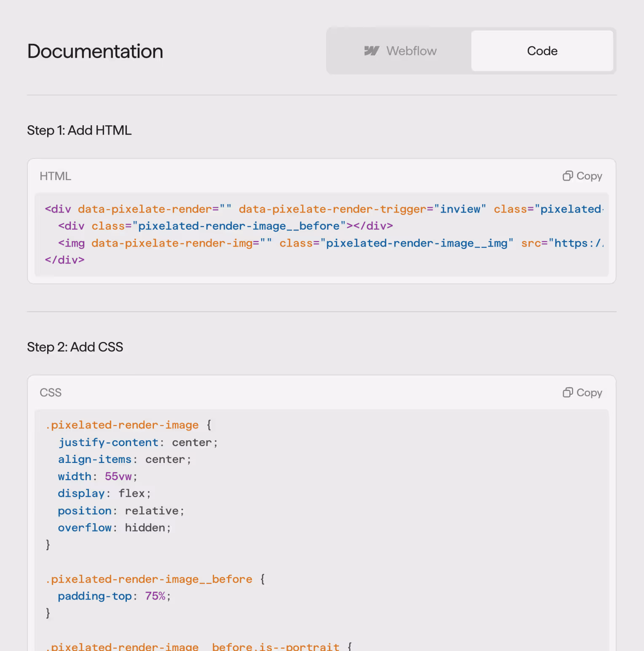Click the HTML panel label

[55, 176]
